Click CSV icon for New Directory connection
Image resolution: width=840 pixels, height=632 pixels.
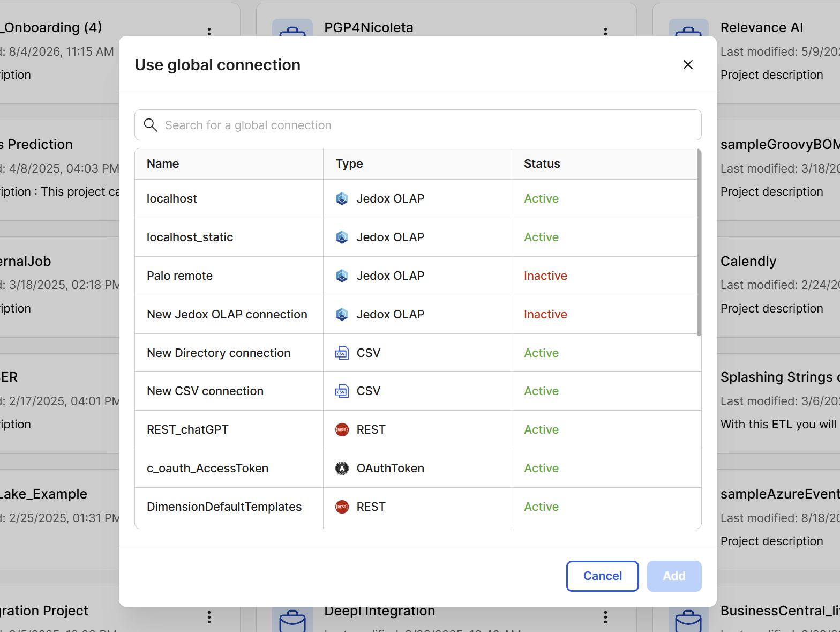click(x=342, y=353)
